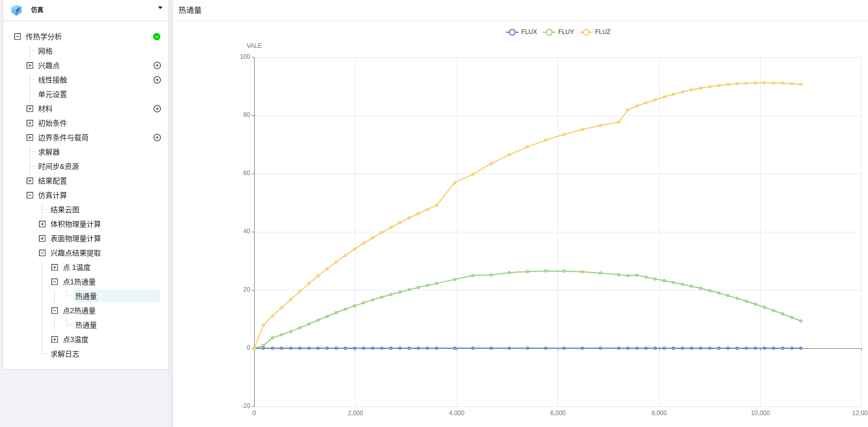Select the 边界条件与载荷 label
The image size is (868, 427).
click(63, 138)
